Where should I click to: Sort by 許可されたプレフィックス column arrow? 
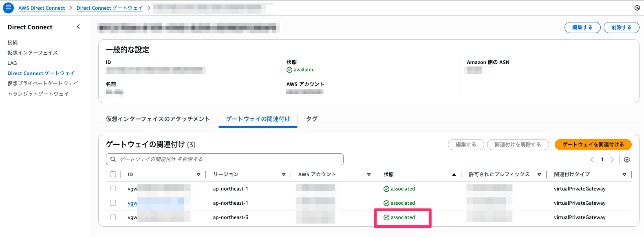539,175
